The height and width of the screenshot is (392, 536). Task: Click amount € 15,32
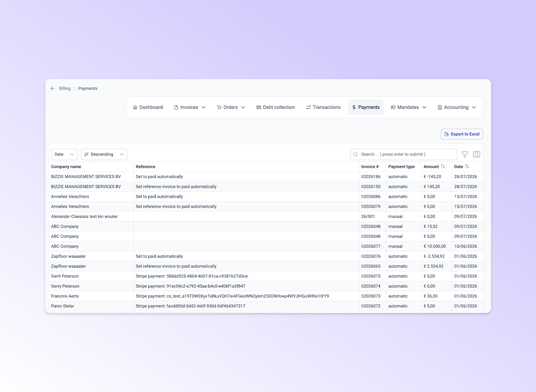coord(431,227)
